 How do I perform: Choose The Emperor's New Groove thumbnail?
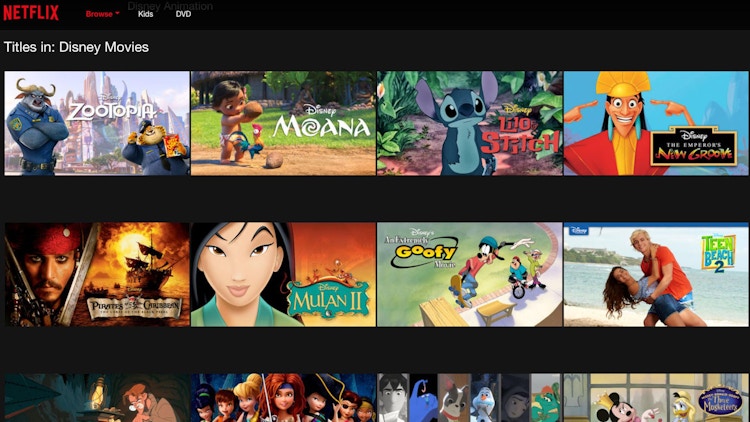656,123
